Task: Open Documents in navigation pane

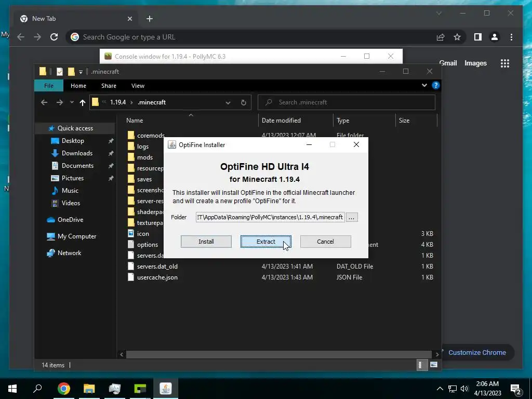Action: (77, 166)
